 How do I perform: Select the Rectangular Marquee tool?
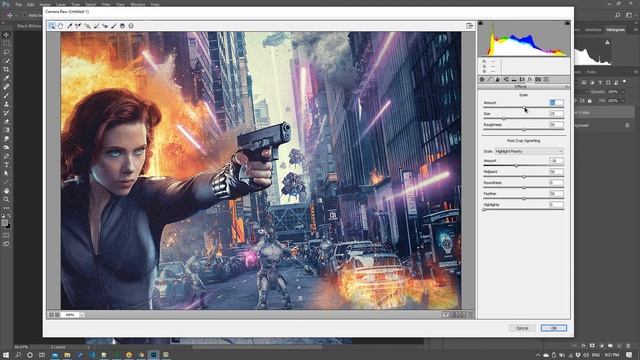coord(6,43)
